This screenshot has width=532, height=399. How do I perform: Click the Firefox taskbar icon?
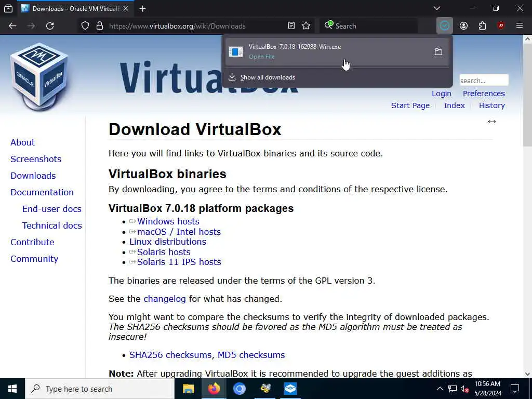(x=214, y=389)
